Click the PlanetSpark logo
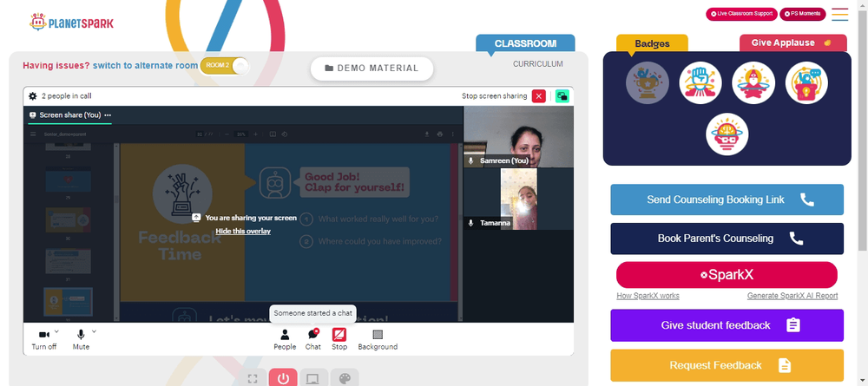 tap(71, 23)
